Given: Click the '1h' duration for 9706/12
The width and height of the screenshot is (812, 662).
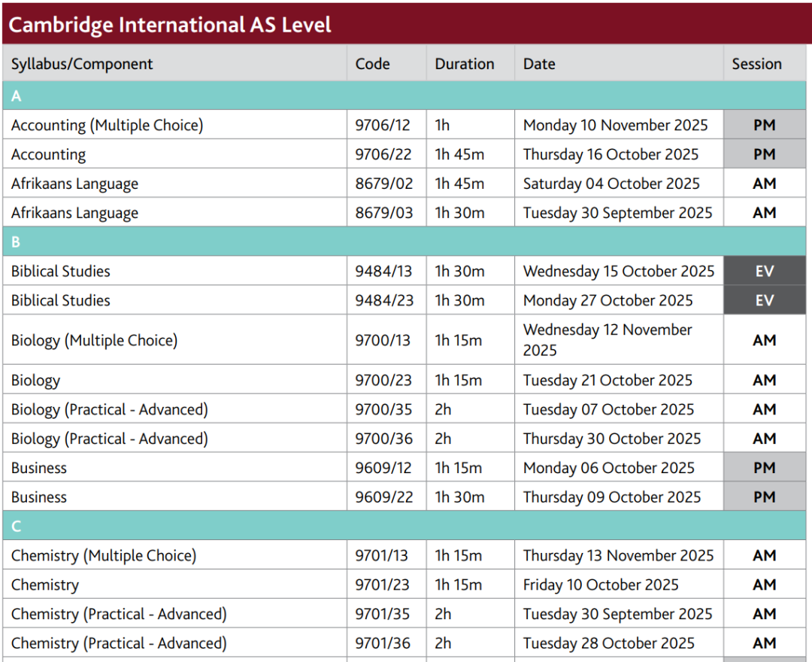Looking at the screenshot, I should click(x=442, y=125).
